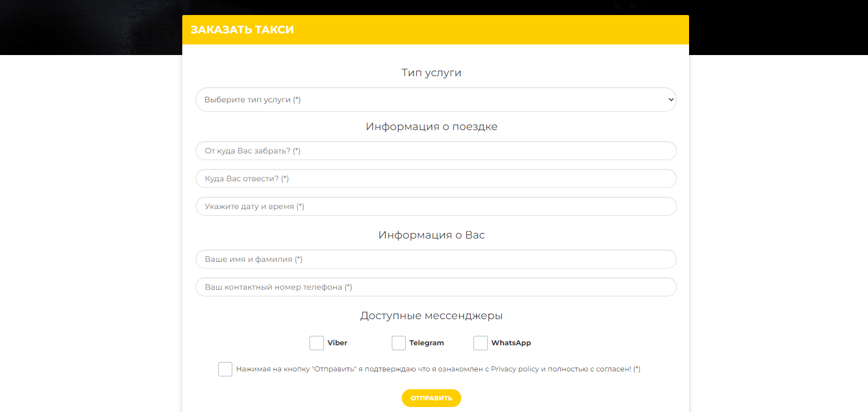Click the "Telegram" label text
Image resolution: width=868 pixels, height=412 pixels.
coord(427,343)
